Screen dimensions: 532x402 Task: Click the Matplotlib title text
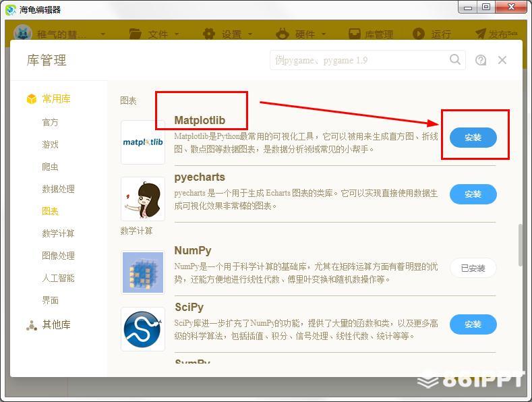click(x=200, y=120)
